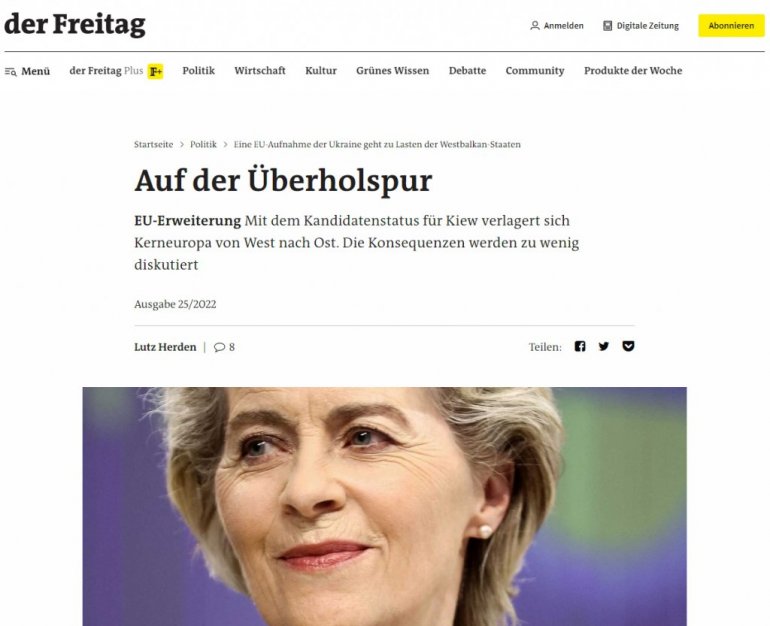Open author Lutz Herden's page
The image size is (770, 626).
coord(165,347)
